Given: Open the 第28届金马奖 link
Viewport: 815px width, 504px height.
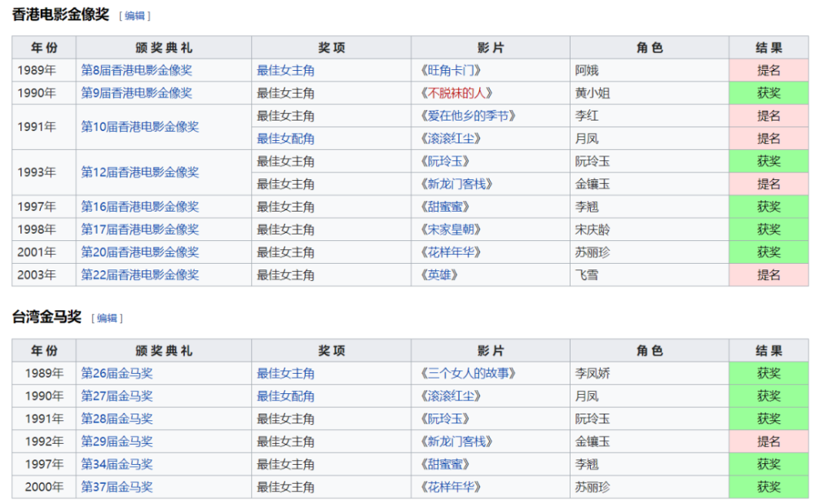Looking at the screenshot, I should click(117, 419).
